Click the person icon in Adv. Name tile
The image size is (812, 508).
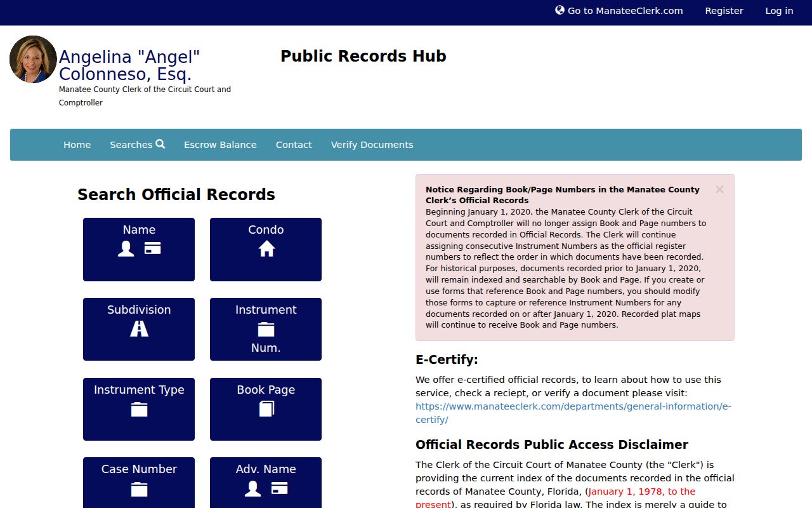point(253,488)
